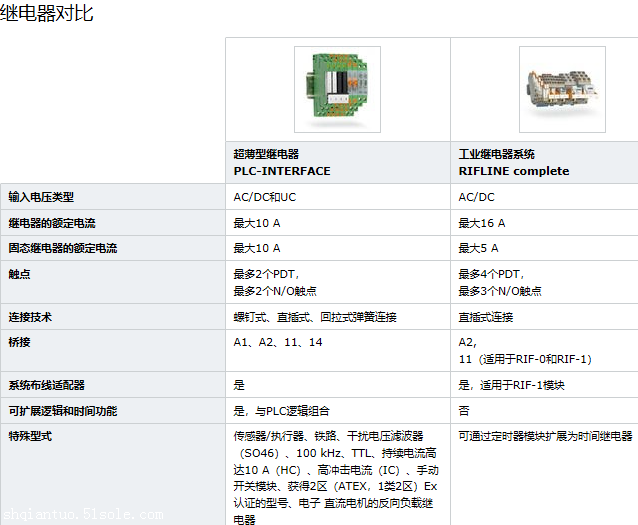Viewport: 638px width, 525px height.
Task: Select the 超薄型继电器 heading text
Action: 266,154
